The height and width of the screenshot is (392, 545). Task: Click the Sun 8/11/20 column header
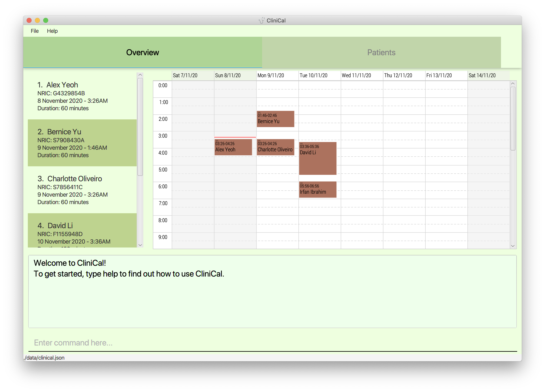click(235, 75)
